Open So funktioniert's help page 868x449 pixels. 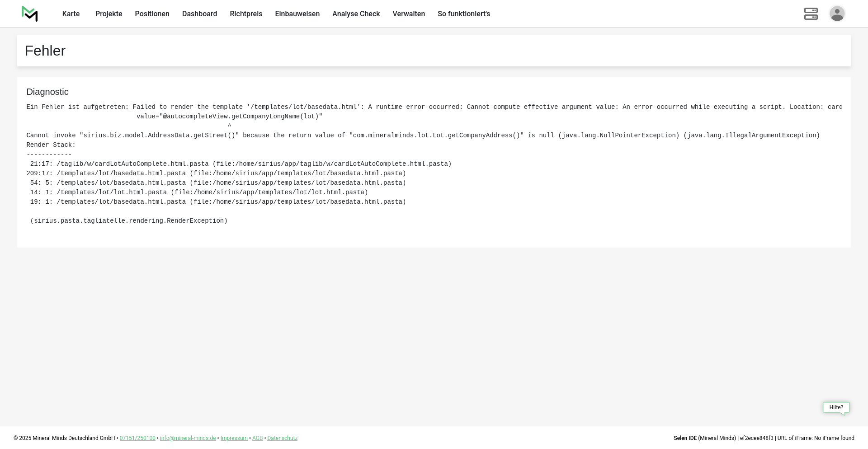pyautogui.click(x=463, y=14)
